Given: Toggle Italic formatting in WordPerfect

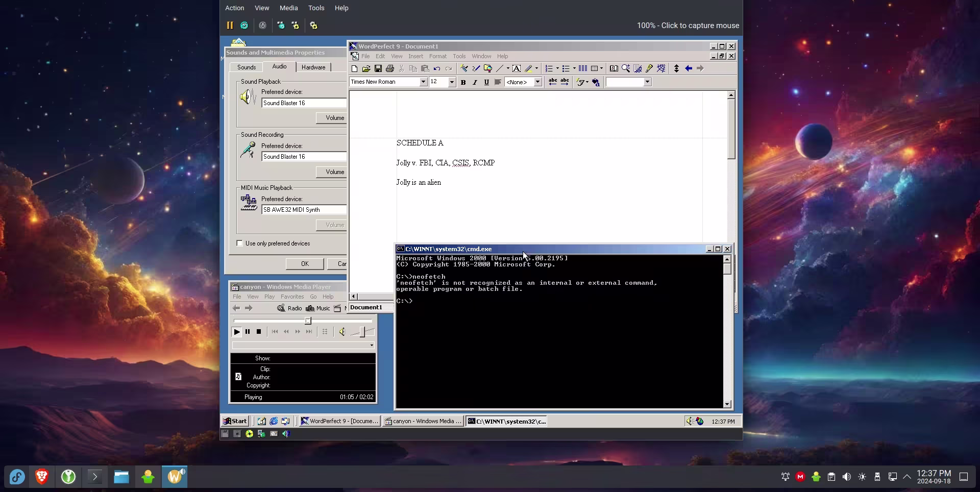Looking at the screenshot, I should 475,82.
